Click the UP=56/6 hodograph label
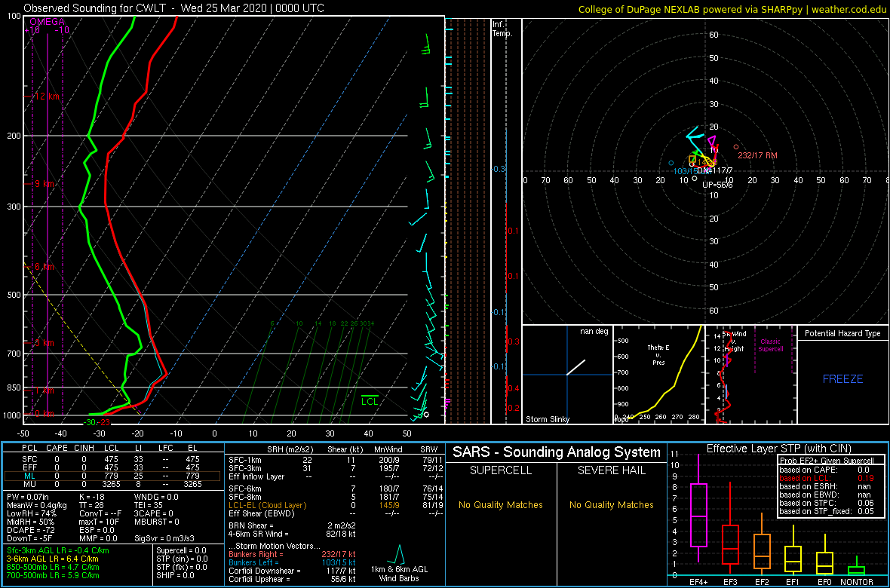Screen dimensions: 890x588 tap(717, 185)
